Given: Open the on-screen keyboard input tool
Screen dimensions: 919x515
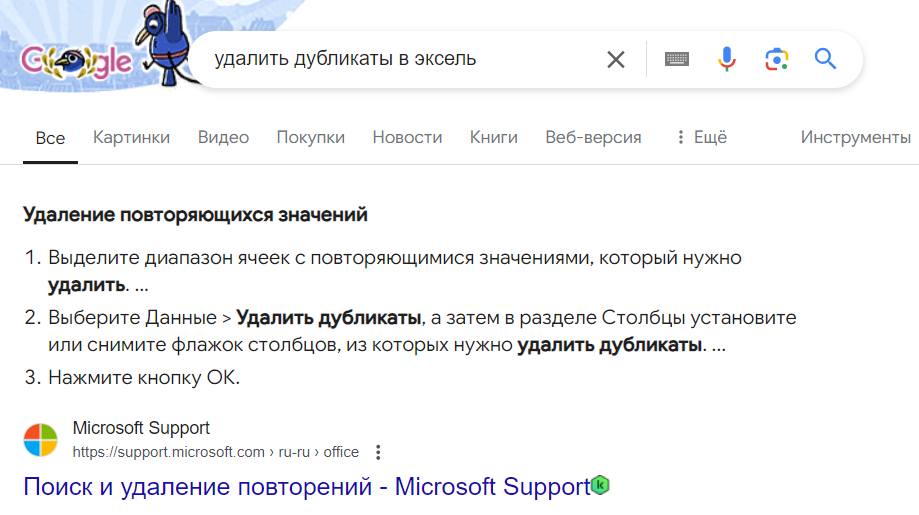Looking at the screenshot, I should (677, 60).
